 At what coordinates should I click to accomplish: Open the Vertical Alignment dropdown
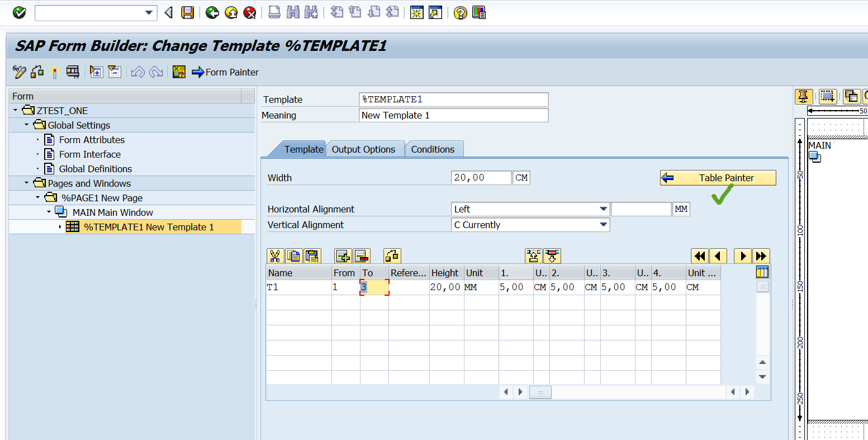604,224
